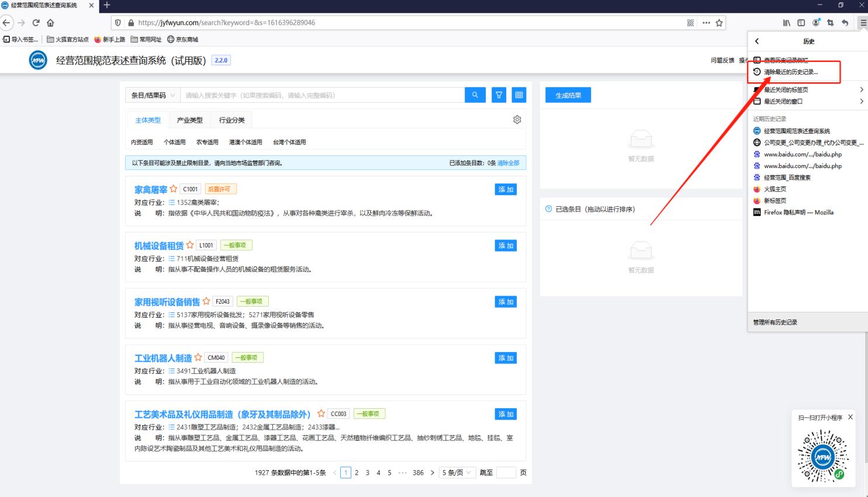
Task: Go back in the history panel
Action: click(x=757, y=41)
